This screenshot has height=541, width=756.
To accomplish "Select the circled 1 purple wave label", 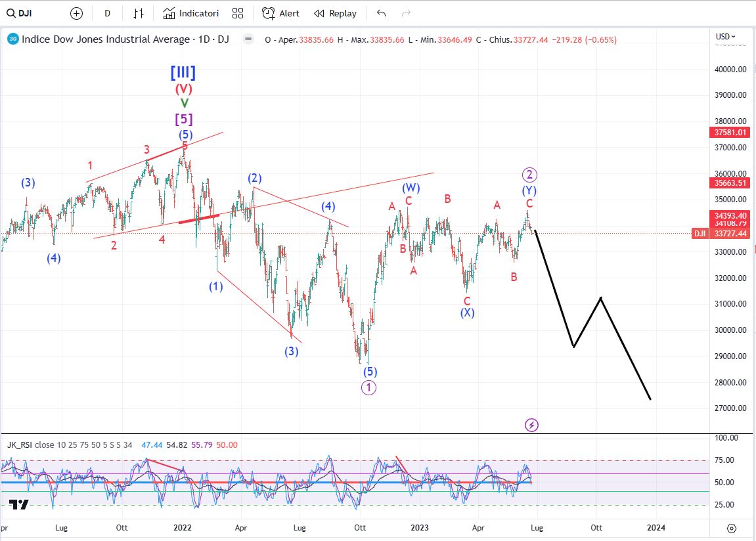I will tap(369, 387).
